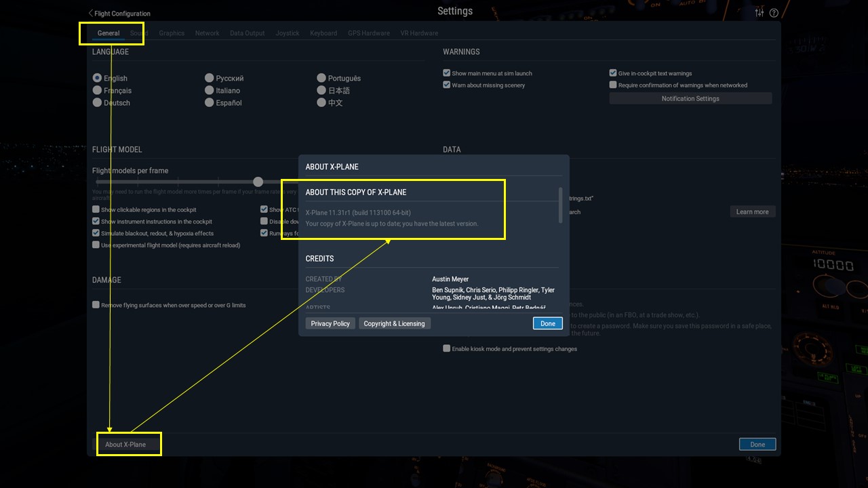Click the About dialog scrollbar
This screenshot has width=868, height=488.
tap(560, 205)
